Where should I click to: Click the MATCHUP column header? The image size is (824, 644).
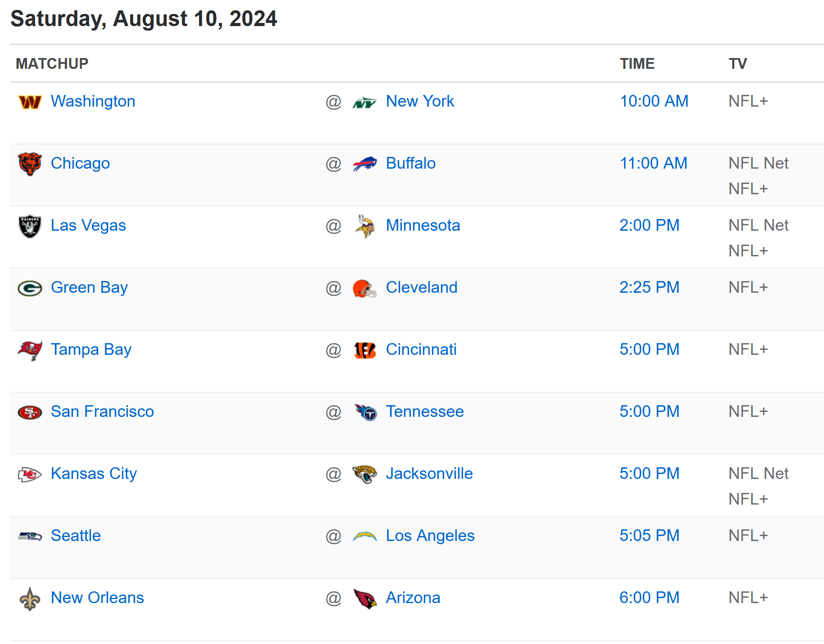click(52, 63)
